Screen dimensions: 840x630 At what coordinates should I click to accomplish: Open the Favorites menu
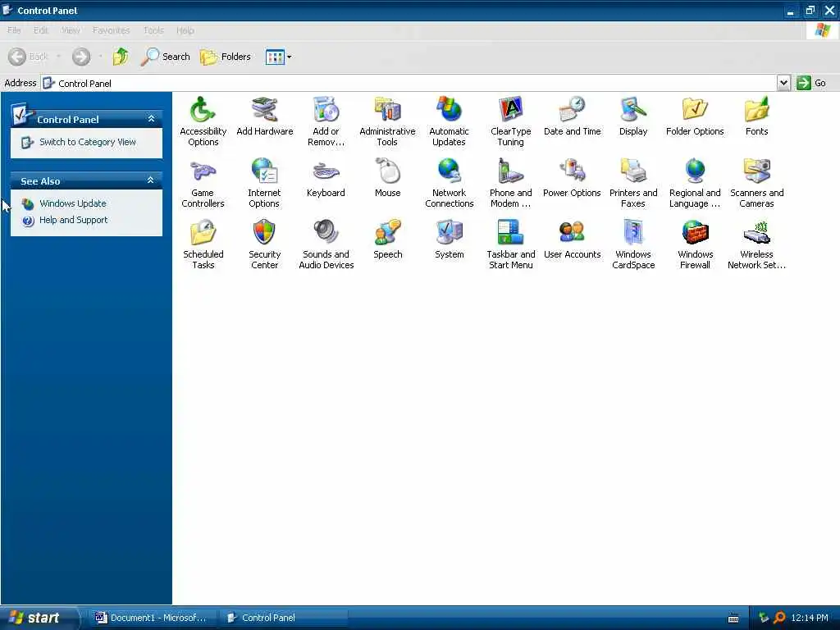pyautogui.click(x=111, y=30)
